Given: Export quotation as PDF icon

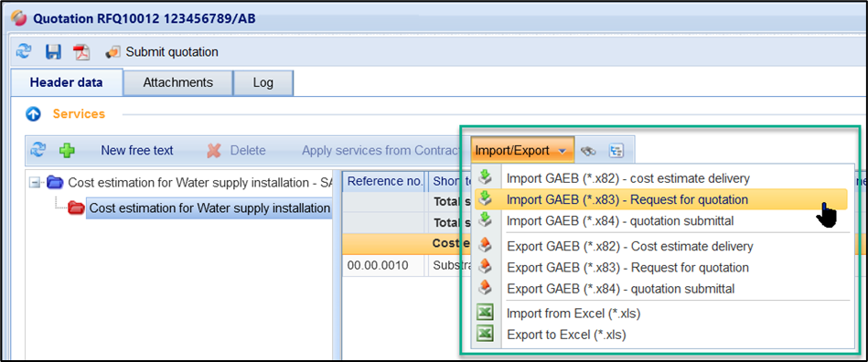Looking at the screenshot, I should 82,52.
